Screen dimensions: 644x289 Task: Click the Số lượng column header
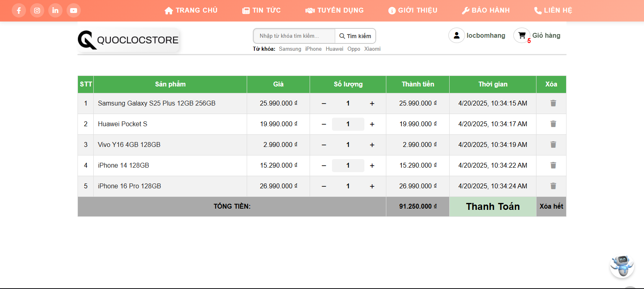point(348,84)
